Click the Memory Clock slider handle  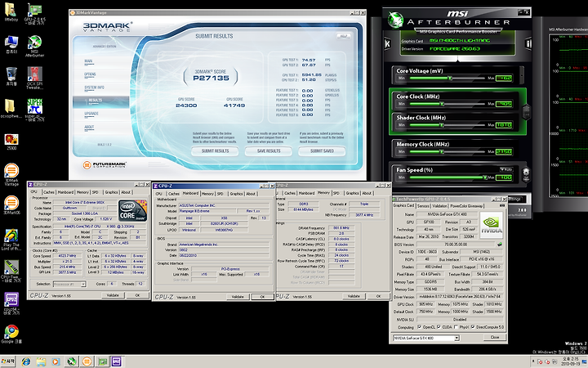[x=443, y=152]
